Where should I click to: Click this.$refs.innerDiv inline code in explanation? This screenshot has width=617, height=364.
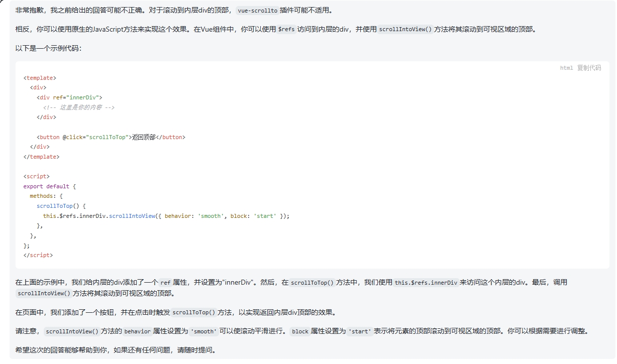point(426,283)
